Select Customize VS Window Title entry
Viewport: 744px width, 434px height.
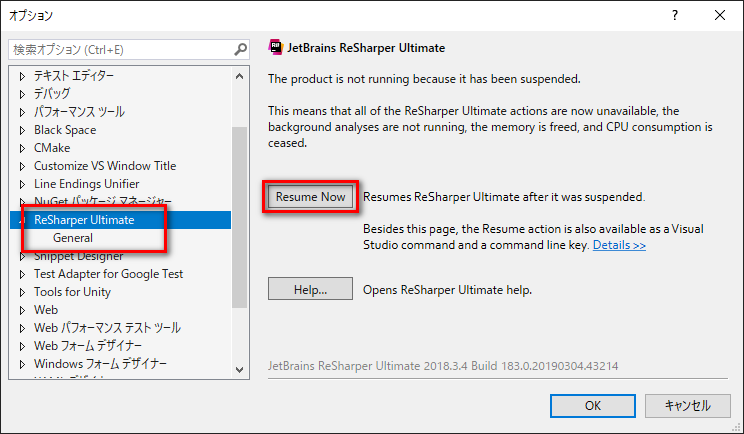105,166
